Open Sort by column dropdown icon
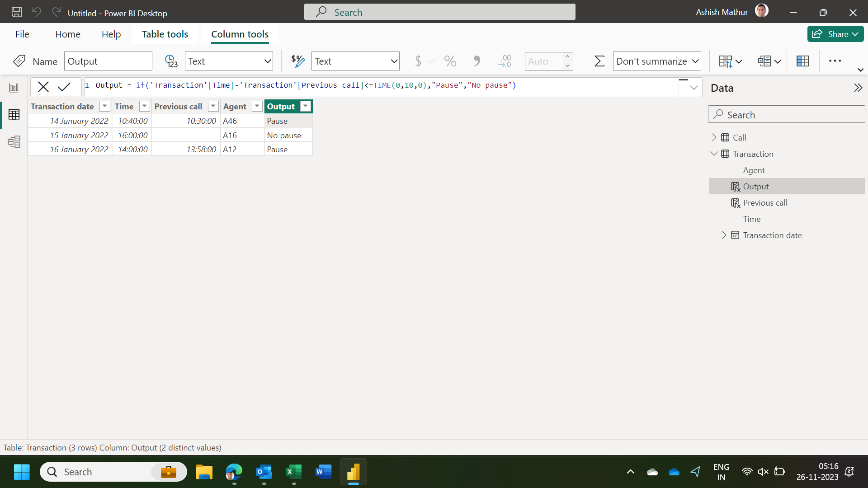This screenshot has width=868, height=488. coord(730,61)
